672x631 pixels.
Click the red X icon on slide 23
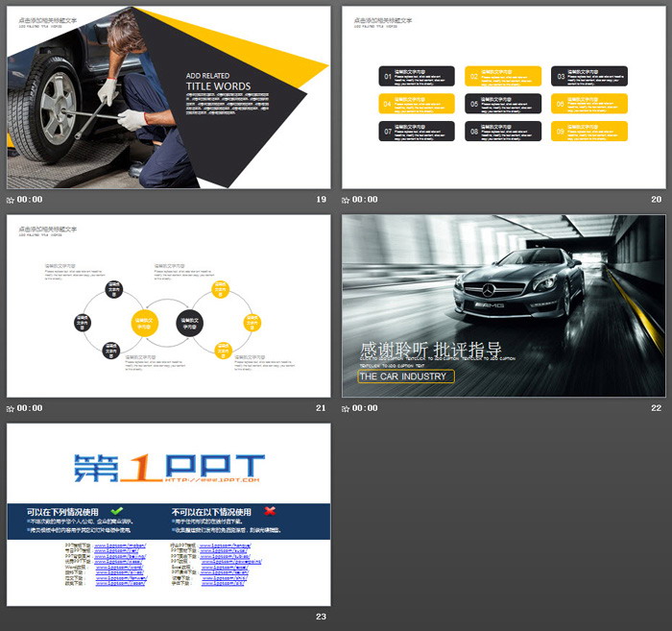tap(270, 511)
